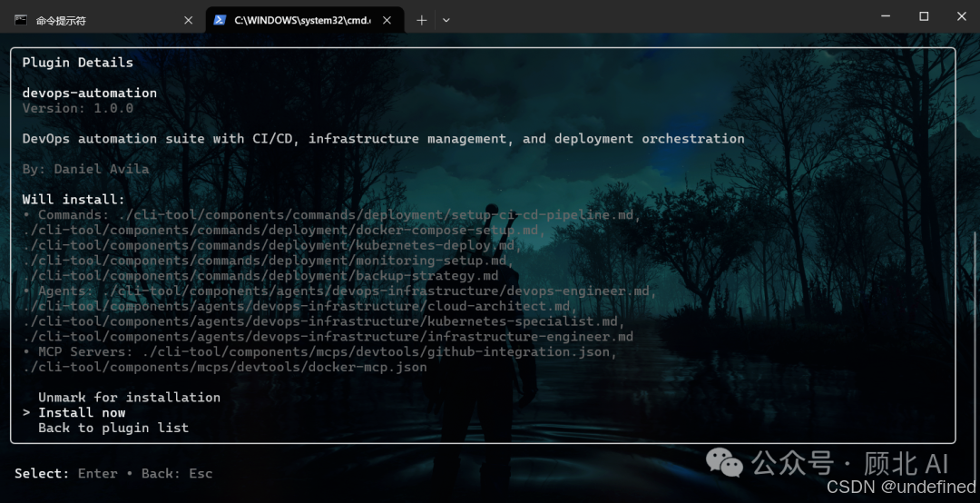The height and width of the screenshot is (503, 980).
Task: Click the By: Daniel Avila line
Action: [85, 169]
